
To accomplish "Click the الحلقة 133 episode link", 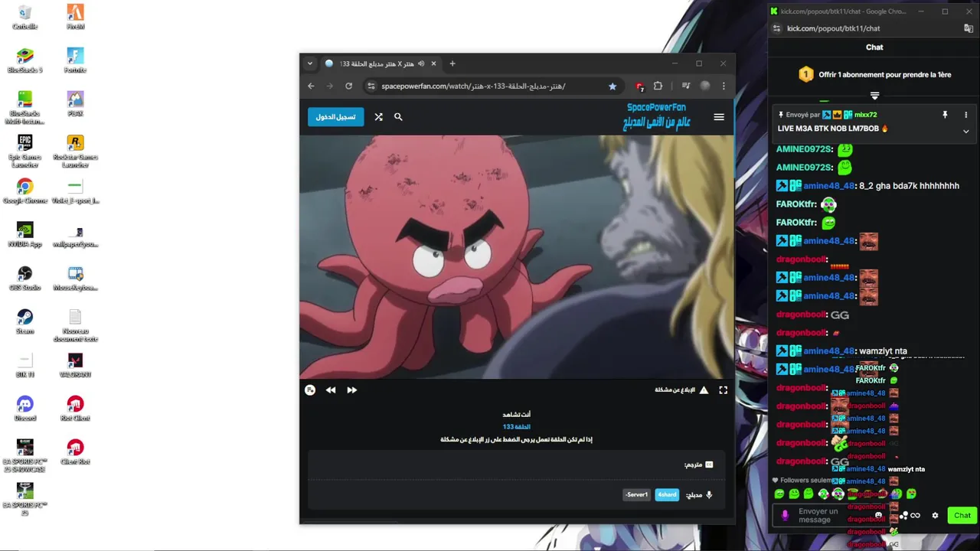I will click(x=517, y=427).
